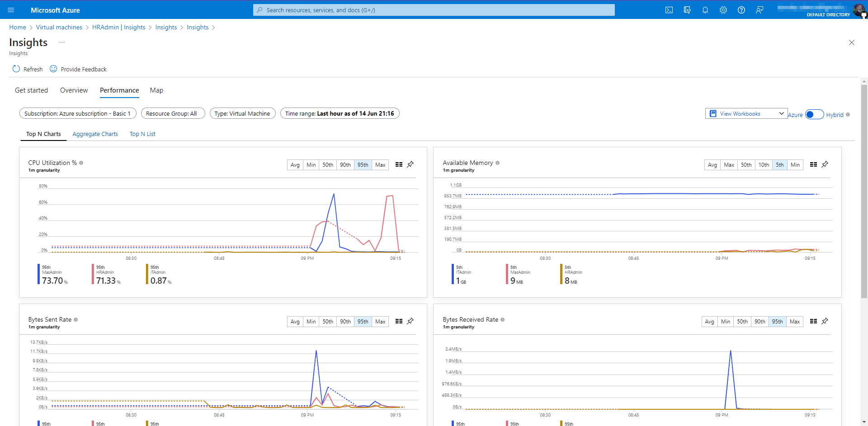Select Avg on Bytes Received Rate chart
Screen dimensions: 868x426
click(710, 322)
